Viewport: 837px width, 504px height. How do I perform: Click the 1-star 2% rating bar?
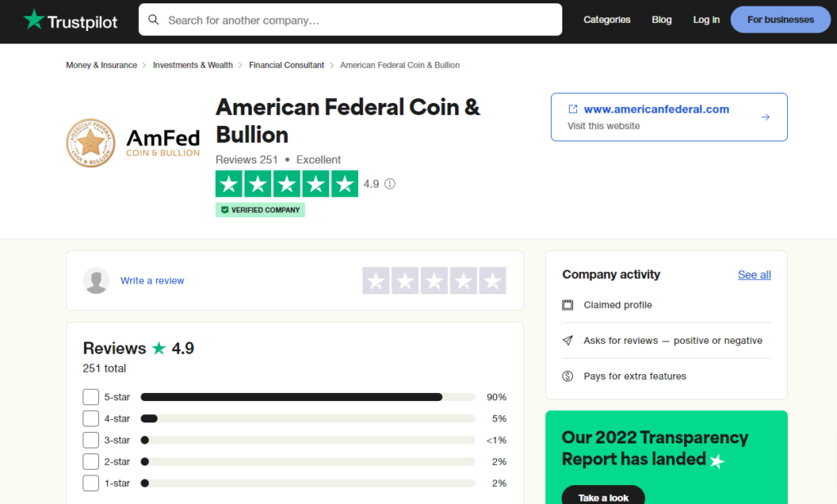(x=307, y=484)
